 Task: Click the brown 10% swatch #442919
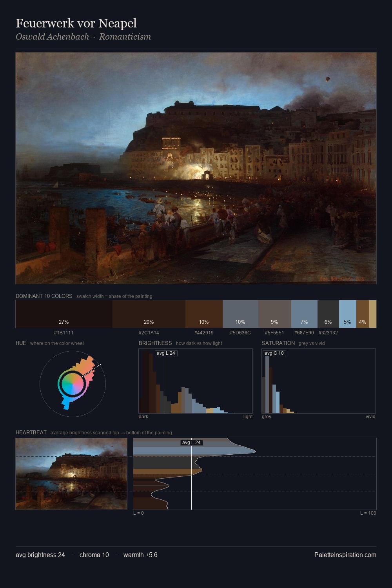tap(204, 314)
